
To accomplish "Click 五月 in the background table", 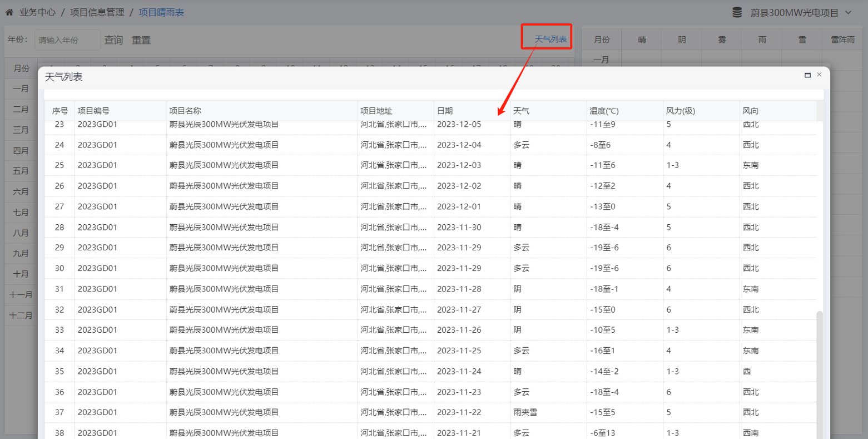I will (x=21, y=171).
